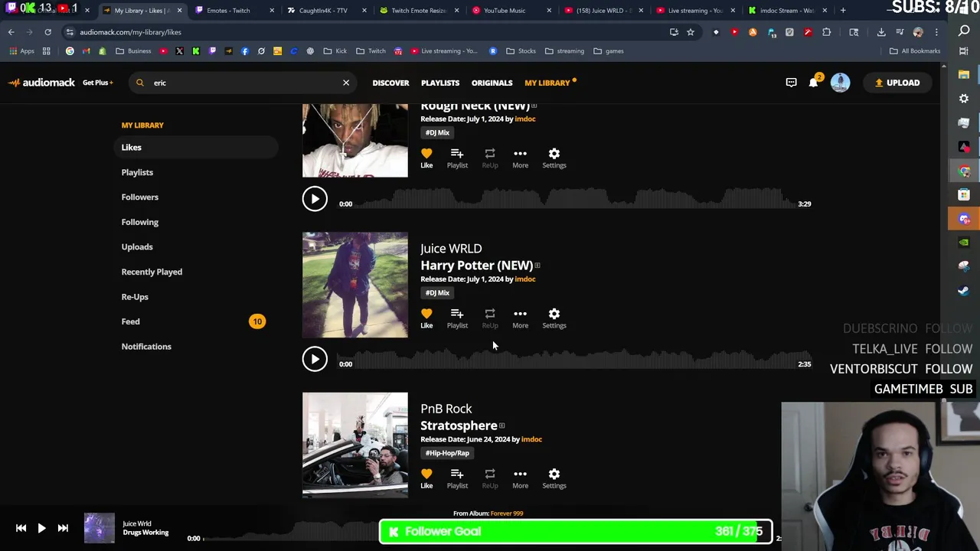Open the messages chat icon
Image resolution: width=980 pixels, height=551 pixels.
pyautogui.click(x=791, y=83)
